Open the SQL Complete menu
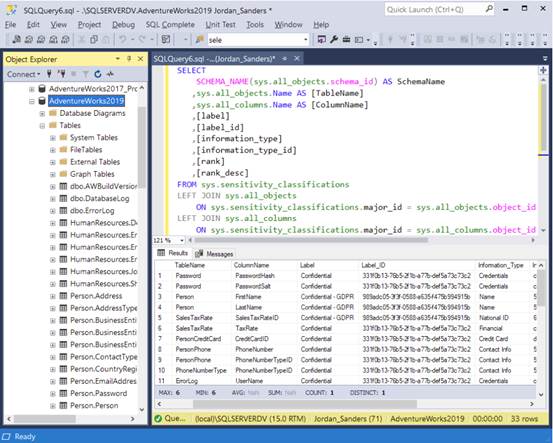This screenshot has width=553, height=443. [170, 24]
